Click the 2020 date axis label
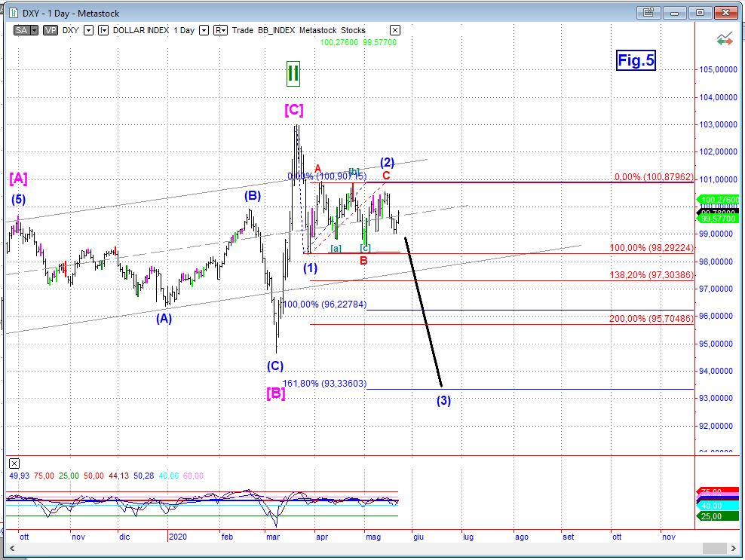 click(x=178, y=537)
